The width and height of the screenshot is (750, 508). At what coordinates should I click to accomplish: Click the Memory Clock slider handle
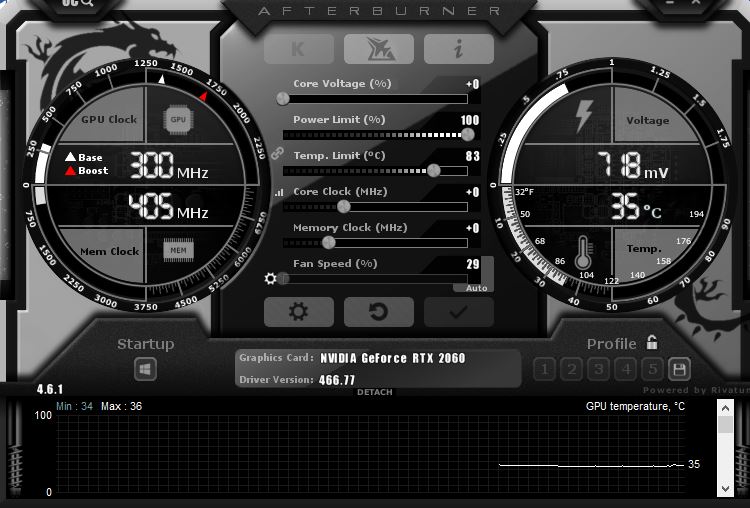(329, 243)
